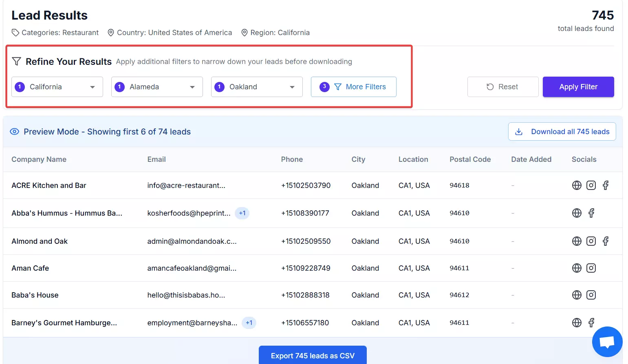Open Facebook icon for Barney's Gourmet Hamburger
The image size is (628, 364).
point(591,323)
